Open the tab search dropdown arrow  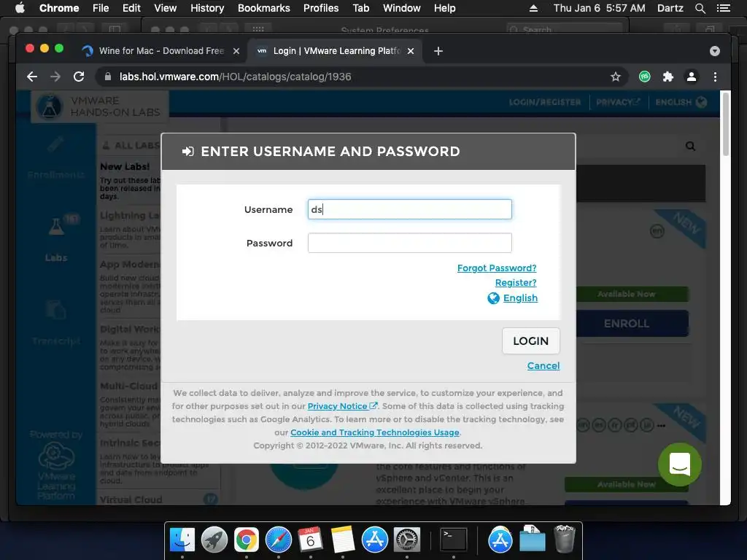click(715, 51)
